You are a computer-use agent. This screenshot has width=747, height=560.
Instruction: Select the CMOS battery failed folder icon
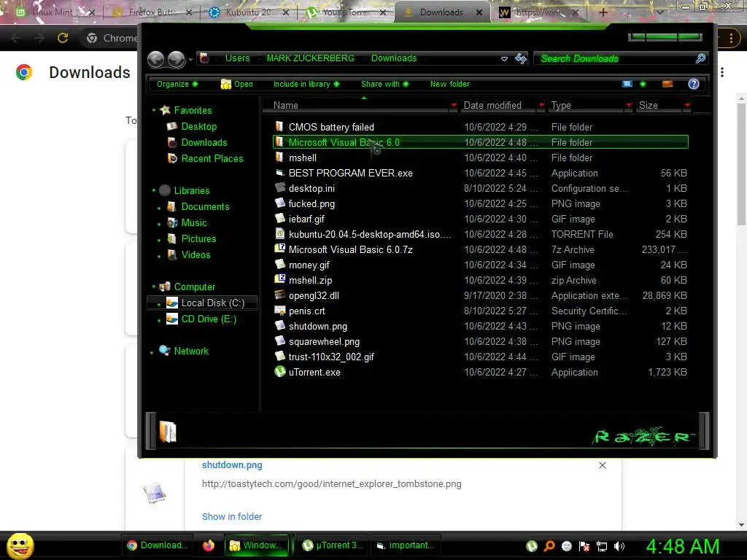[279, 126]
